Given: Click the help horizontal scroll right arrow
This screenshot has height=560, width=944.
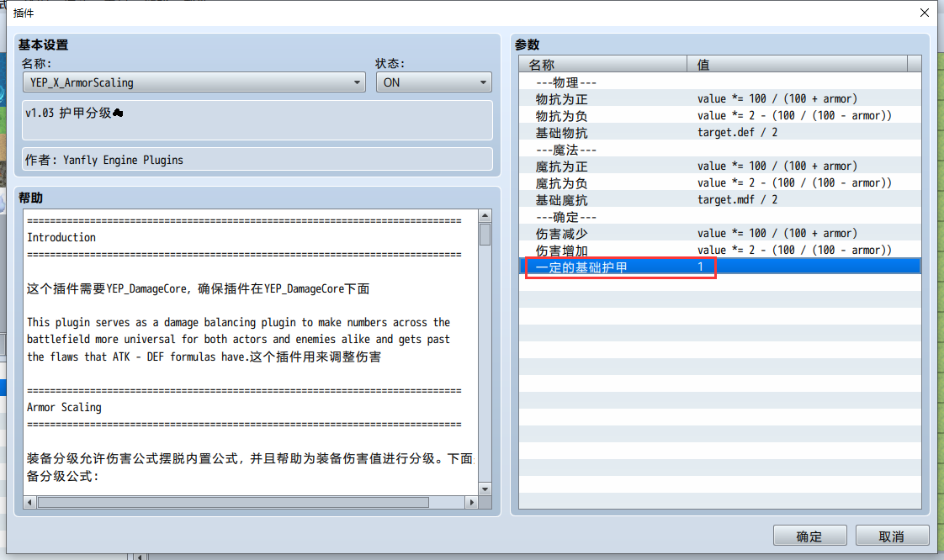Looking at the screenshot, I should click(x=472, y=502).
